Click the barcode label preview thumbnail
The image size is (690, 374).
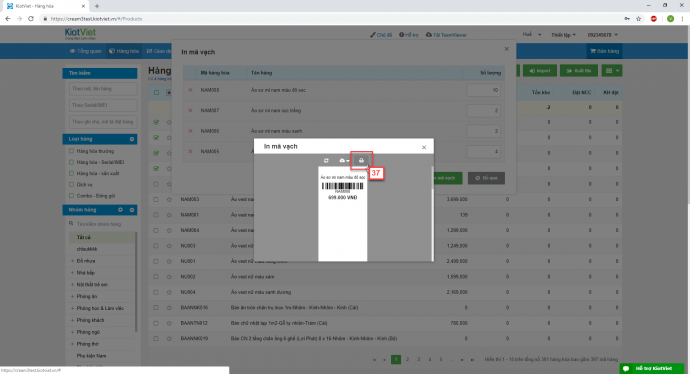click(342, 213)
